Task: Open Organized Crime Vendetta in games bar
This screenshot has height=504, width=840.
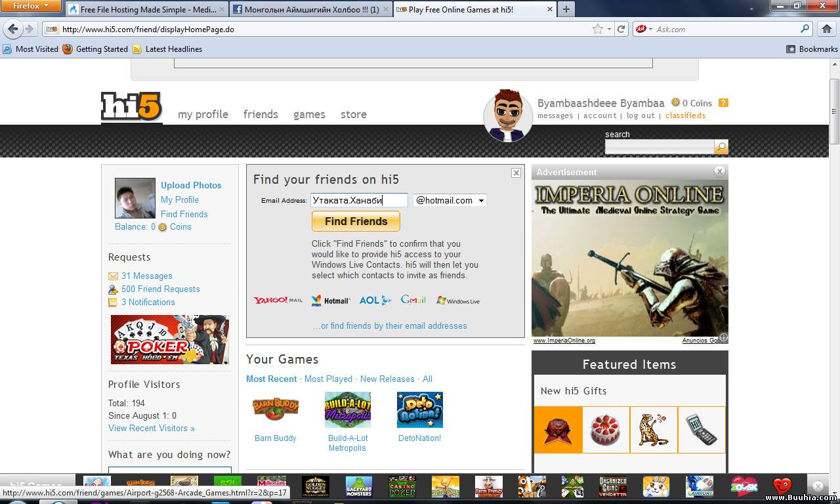Action: [613, 486]
